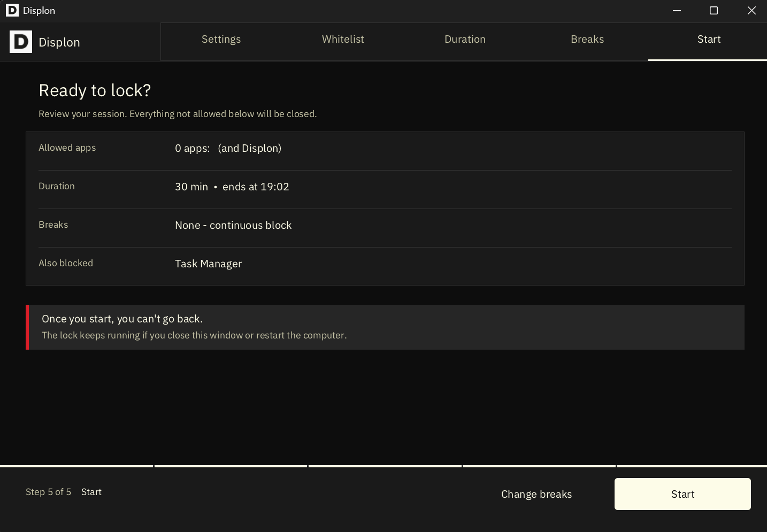
Task: Click the "Ready to lock?" heading
Action: click(95, 90)
